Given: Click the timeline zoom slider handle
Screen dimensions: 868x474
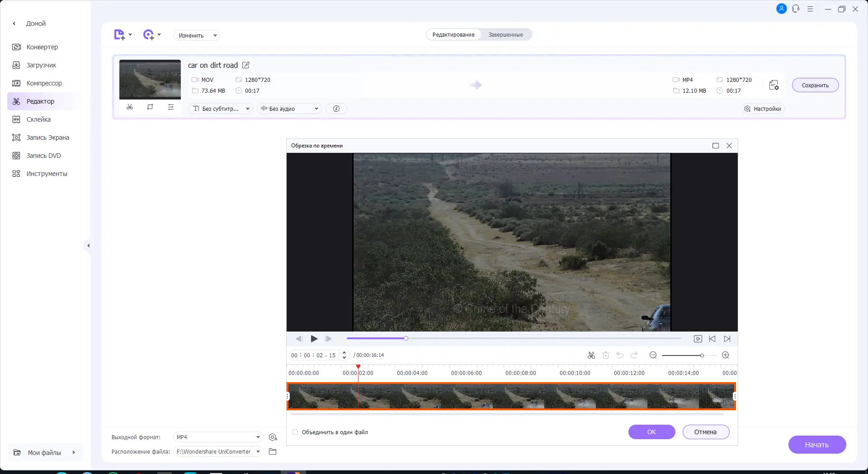Looking at the screenshot, I should coord(702,355).
